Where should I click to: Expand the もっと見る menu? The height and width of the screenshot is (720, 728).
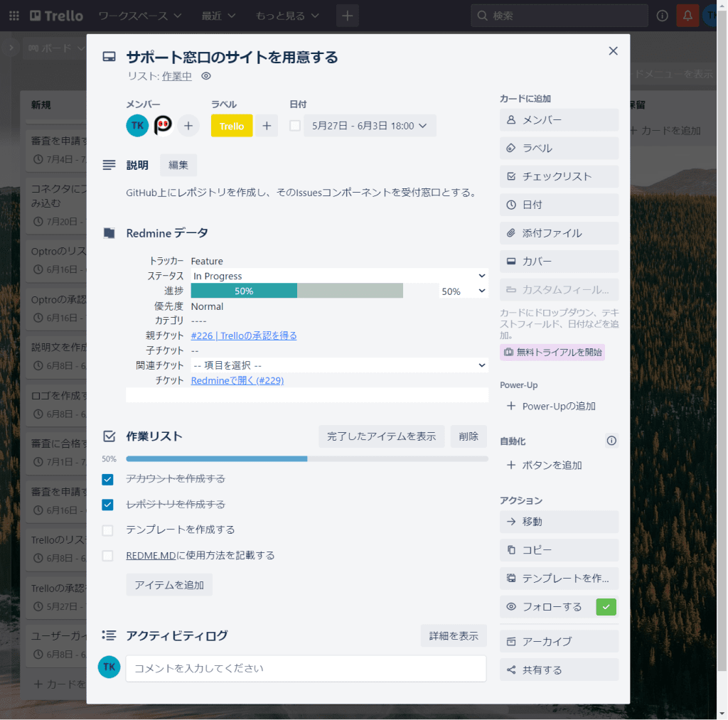pyautogui.click(x=287, y=16)
